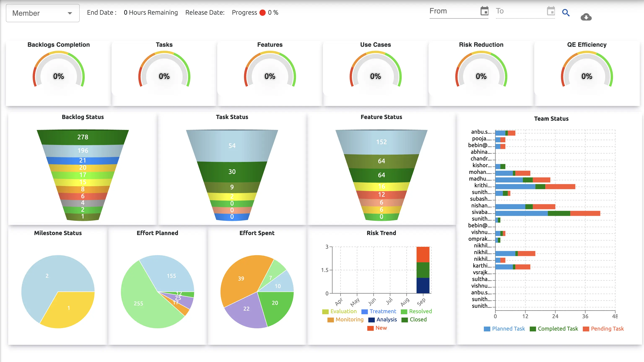Toggle Completed Task legend in Team Status
The width and height of the screenshot is (644, 362).
(554, 329)
